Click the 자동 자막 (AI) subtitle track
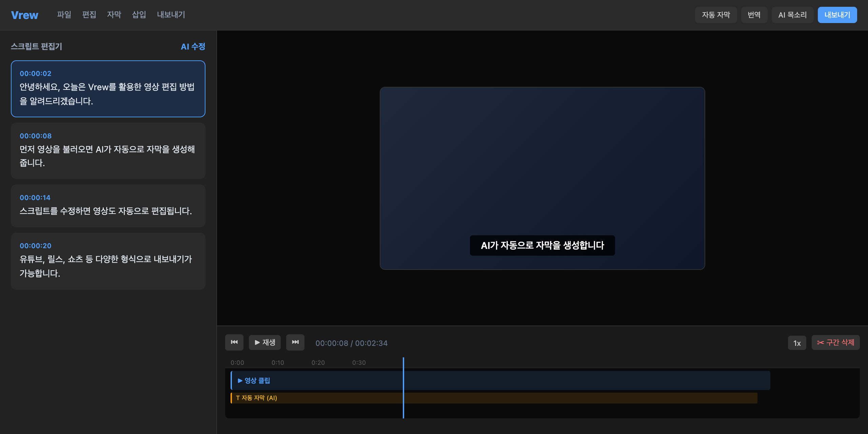 (x=494, y=398)
